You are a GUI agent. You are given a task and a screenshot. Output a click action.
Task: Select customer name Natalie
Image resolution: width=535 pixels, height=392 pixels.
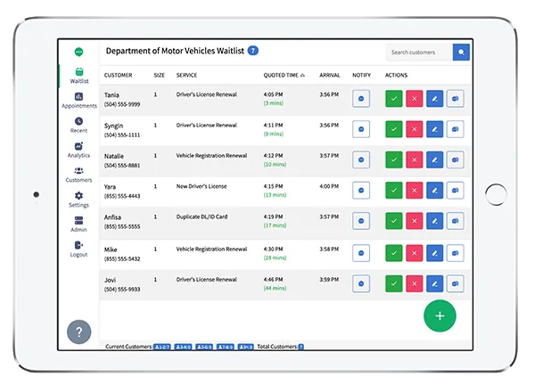(114, 156)
